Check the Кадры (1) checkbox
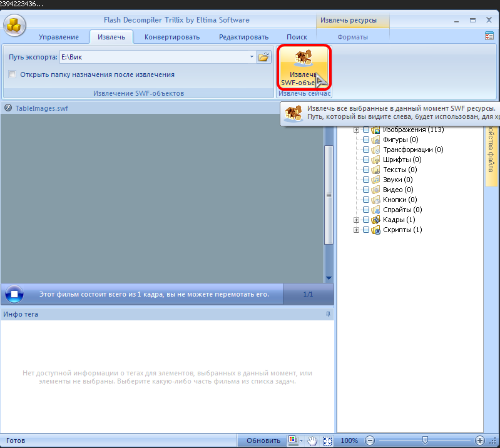Image resolution: width=500 pixels, height=448 pixels. pyautogui.click(x=366, y=220)
